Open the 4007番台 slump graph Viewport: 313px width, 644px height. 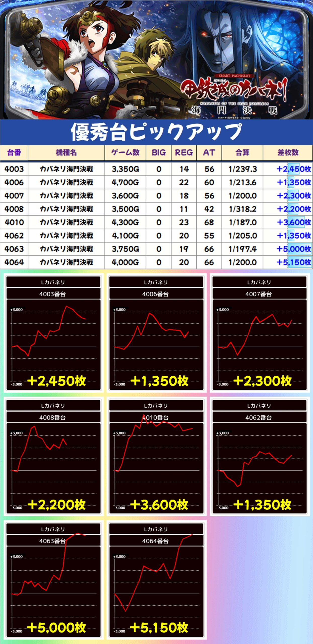(x=259, y=333)
